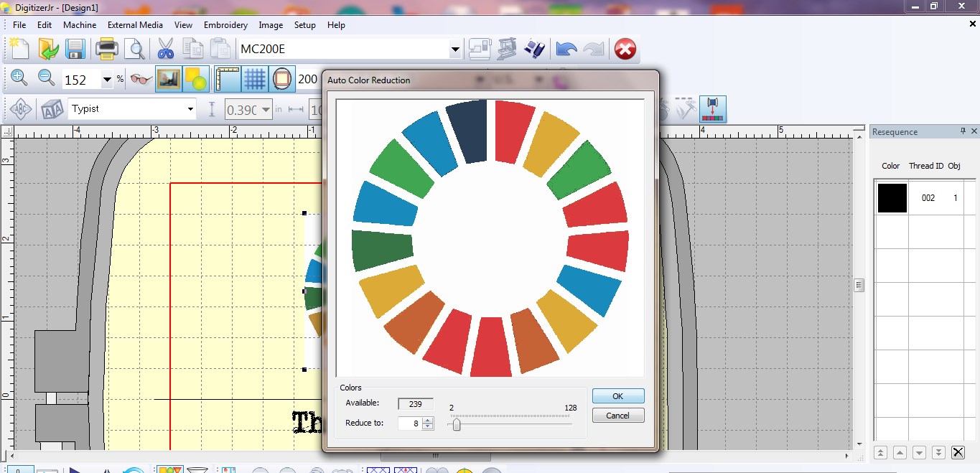Click the Color column header

point(891,166)
